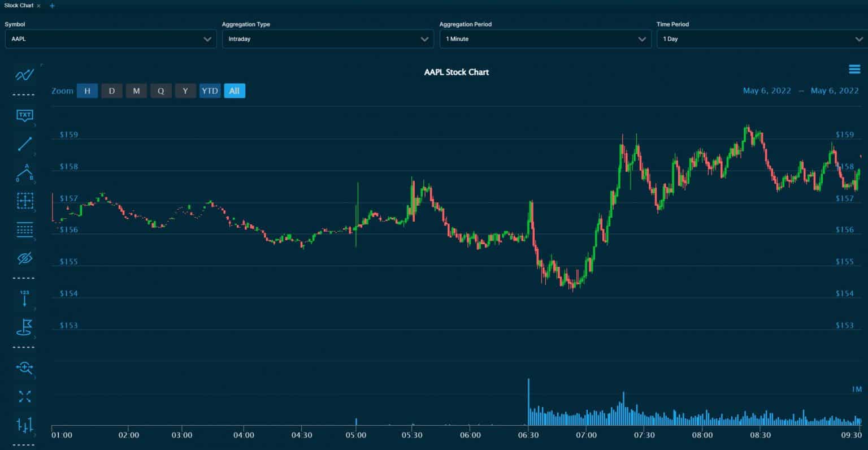The width and height of the screenshot is (868, 450).
Task: Switch to the Stock Chart tab
Action: click(x=19, y=6)
